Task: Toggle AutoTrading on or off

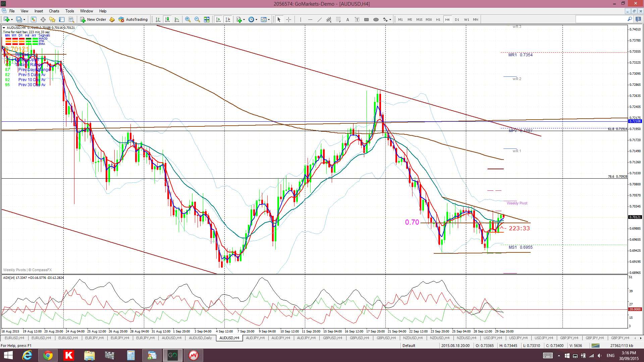Action: click(133, 19)
